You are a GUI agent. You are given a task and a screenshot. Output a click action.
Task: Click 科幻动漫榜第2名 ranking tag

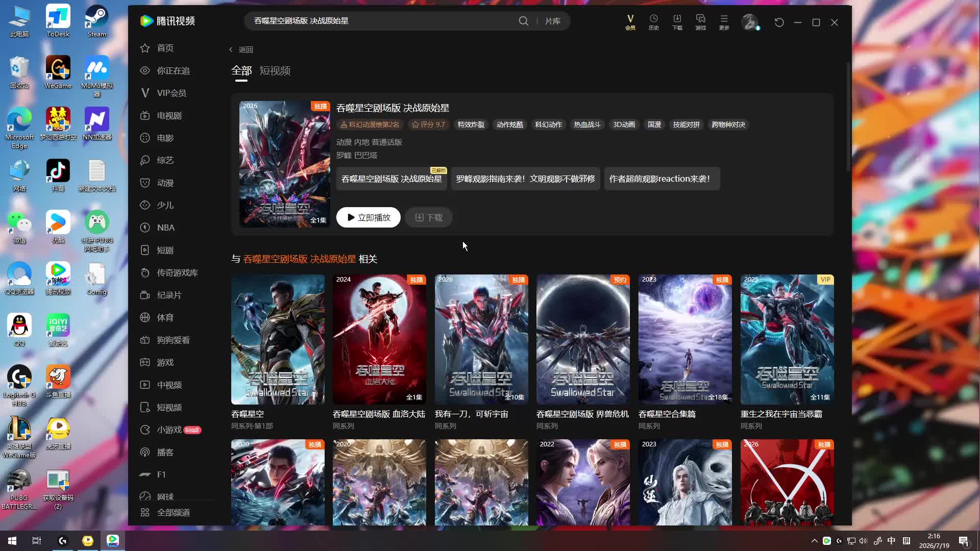(x=370, y=124)
